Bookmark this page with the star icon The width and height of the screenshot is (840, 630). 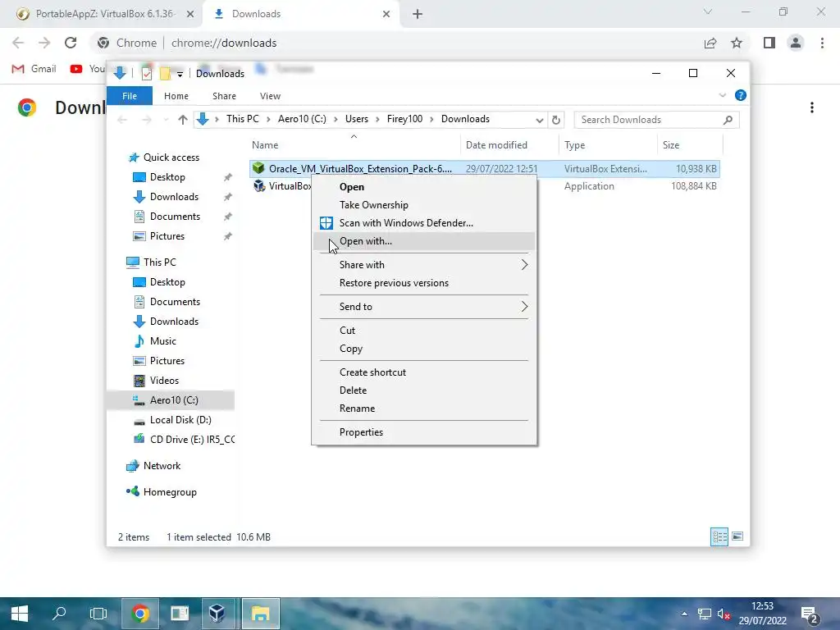point(737,43)
